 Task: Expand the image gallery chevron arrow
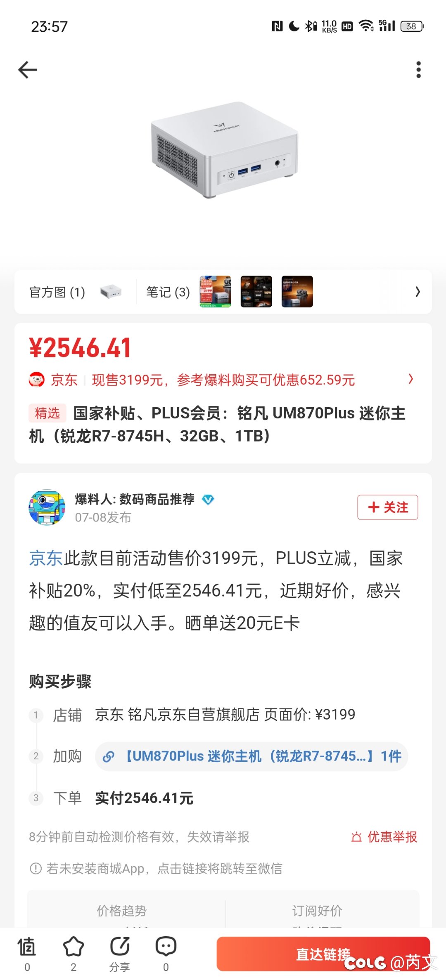tap(418, 292)
